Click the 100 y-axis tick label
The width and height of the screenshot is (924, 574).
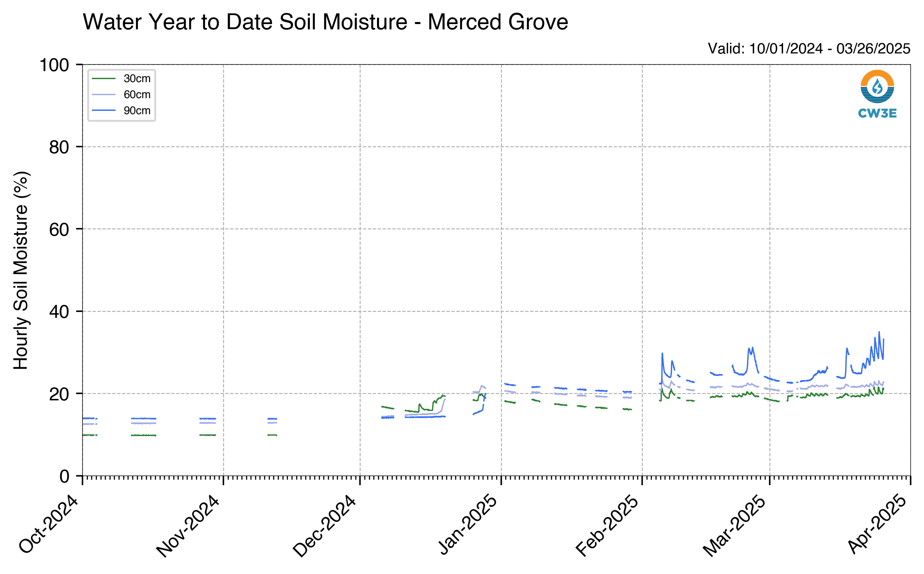click(54, 65)
